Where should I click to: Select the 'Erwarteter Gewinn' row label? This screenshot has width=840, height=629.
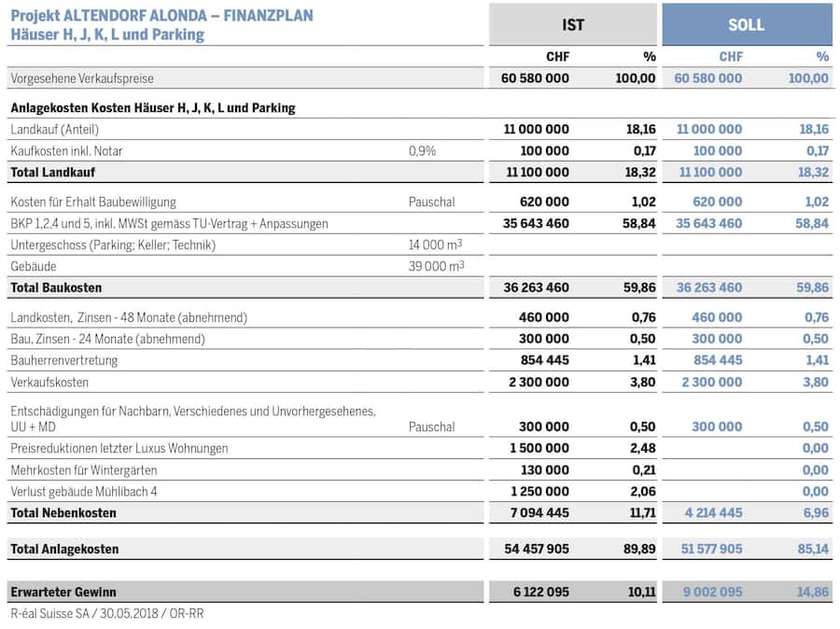pos(63,592)
